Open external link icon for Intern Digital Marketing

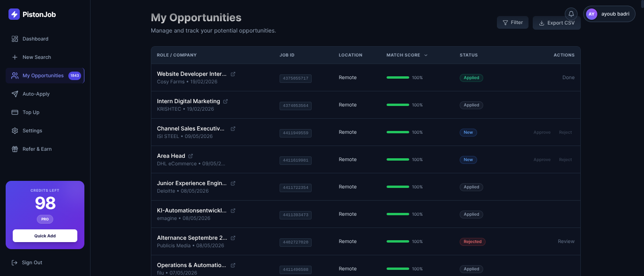pos(225,101)
